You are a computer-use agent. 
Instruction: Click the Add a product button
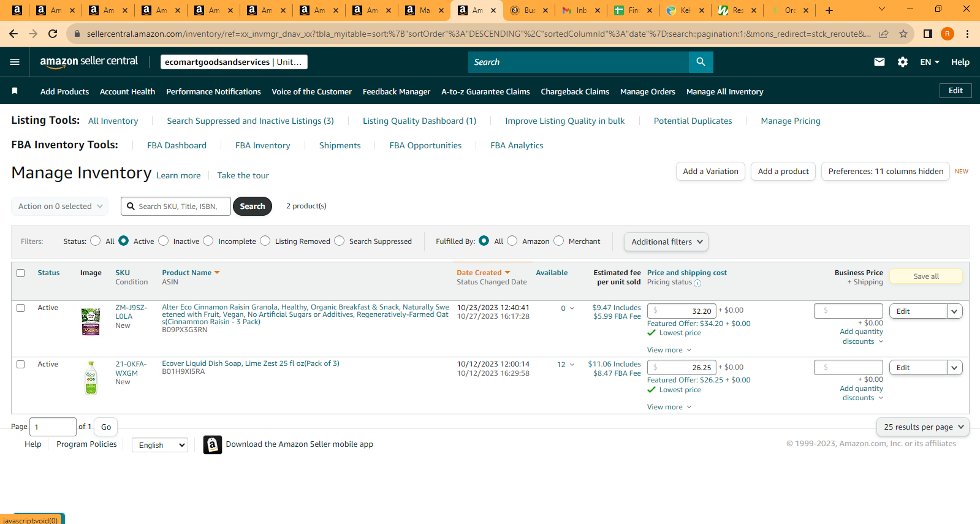tap(783, 172)
